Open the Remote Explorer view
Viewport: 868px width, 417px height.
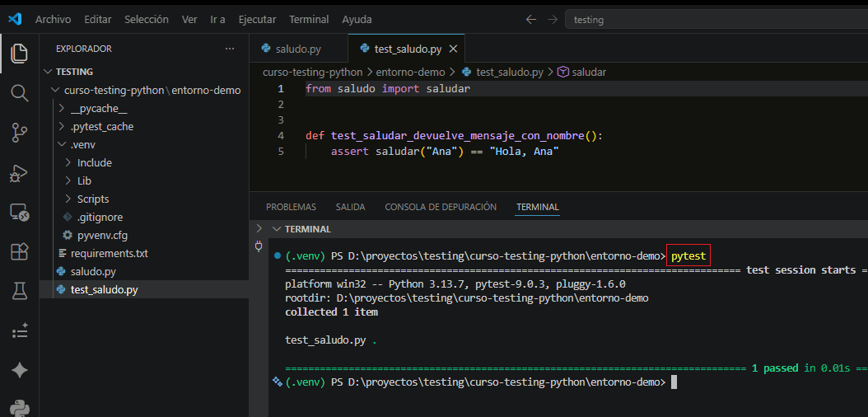pyautogui.click(x=20, y=213)
